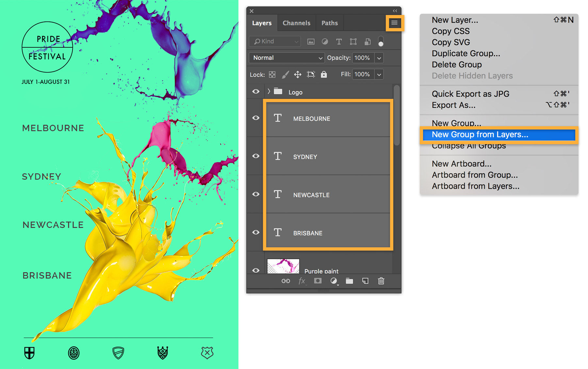Click the add layer mask icon
Image resolution: width=588 pixels, height=369 pixels.
click(318, 281)
